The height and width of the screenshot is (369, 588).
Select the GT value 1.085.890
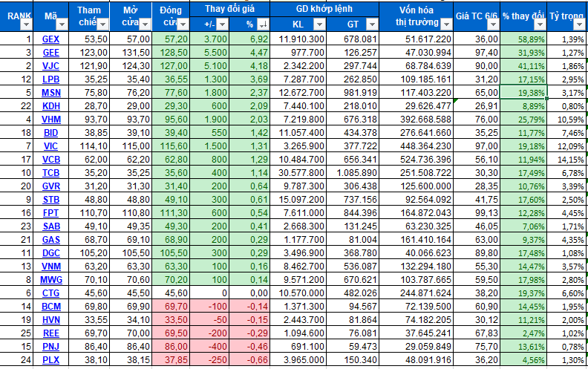click(353, 173)
